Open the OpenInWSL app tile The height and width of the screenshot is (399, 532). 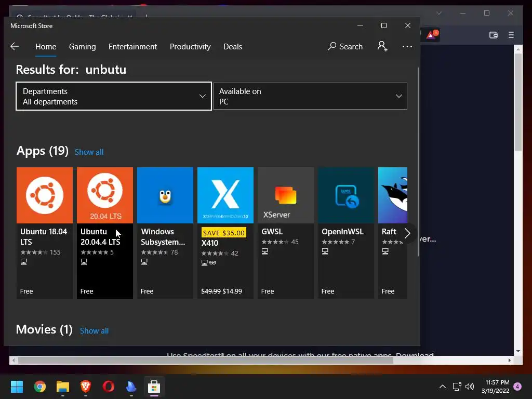pyautogui.click(x=345, y=233)
